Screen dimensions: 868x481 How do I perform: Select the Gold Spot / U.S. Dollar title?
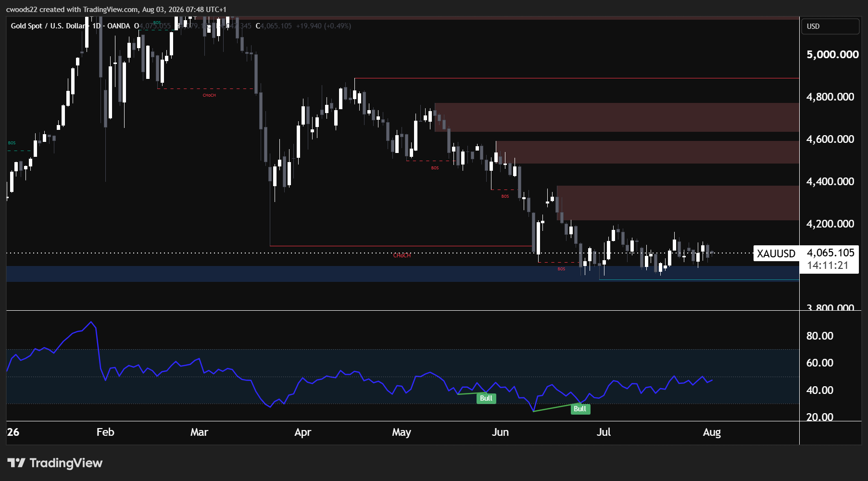point(48,26)
